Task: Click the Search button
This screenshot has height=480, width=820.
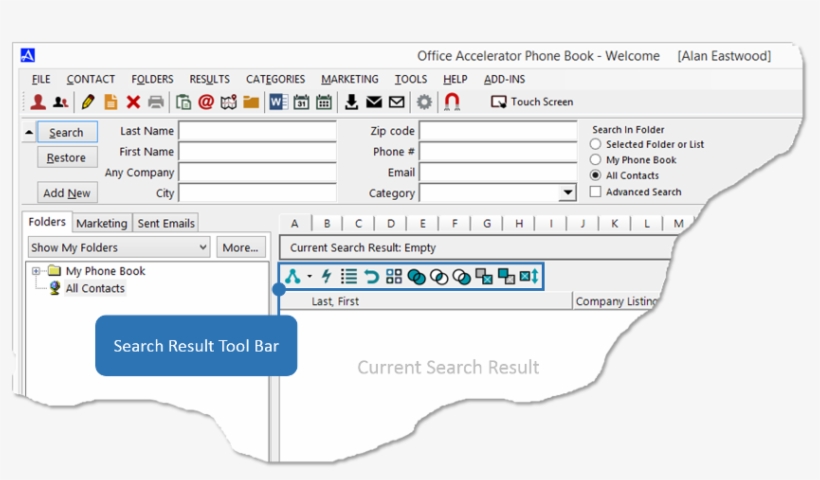Action: (x=67, y=132)
